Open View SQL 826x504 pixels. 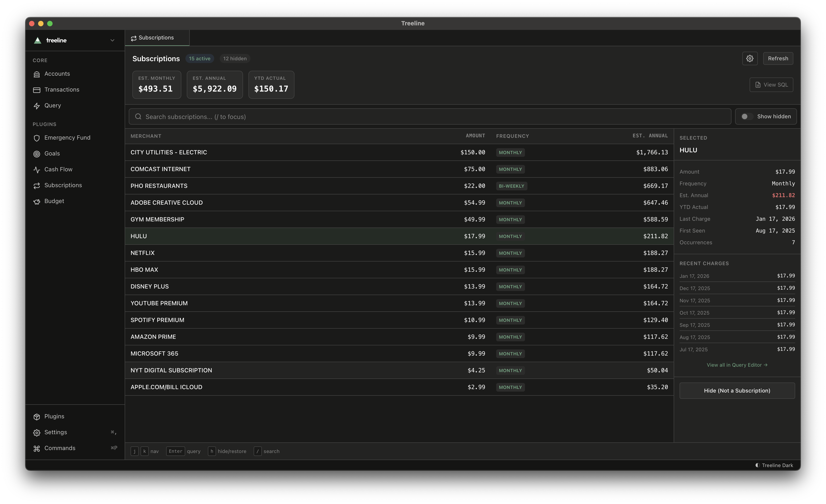(771, 85)
